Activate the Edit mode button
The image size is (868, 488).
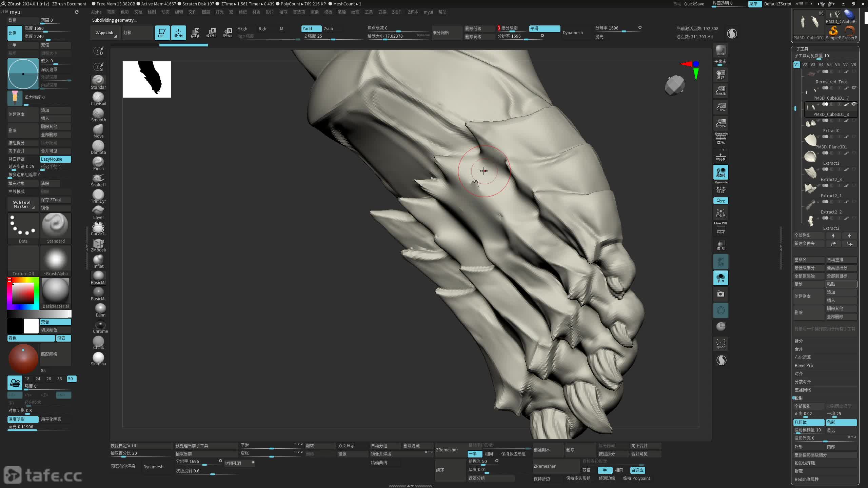click(162, 33)
